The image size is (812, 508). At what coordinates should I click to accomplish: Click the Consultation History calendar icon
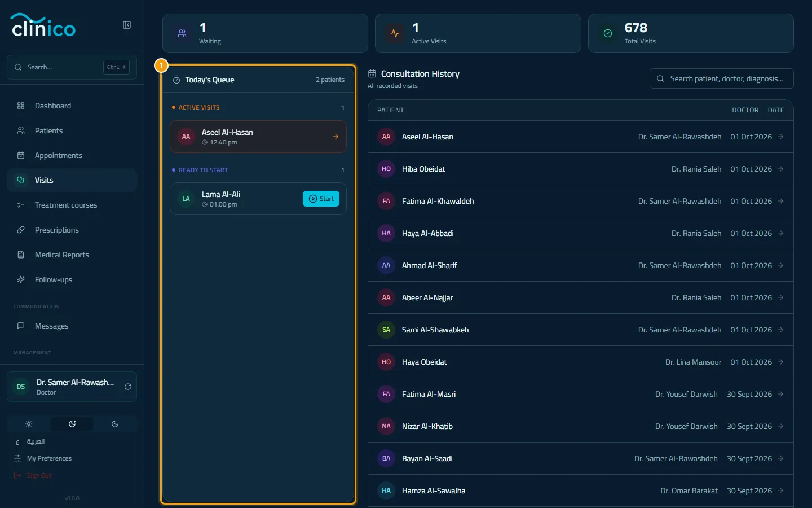372,73
